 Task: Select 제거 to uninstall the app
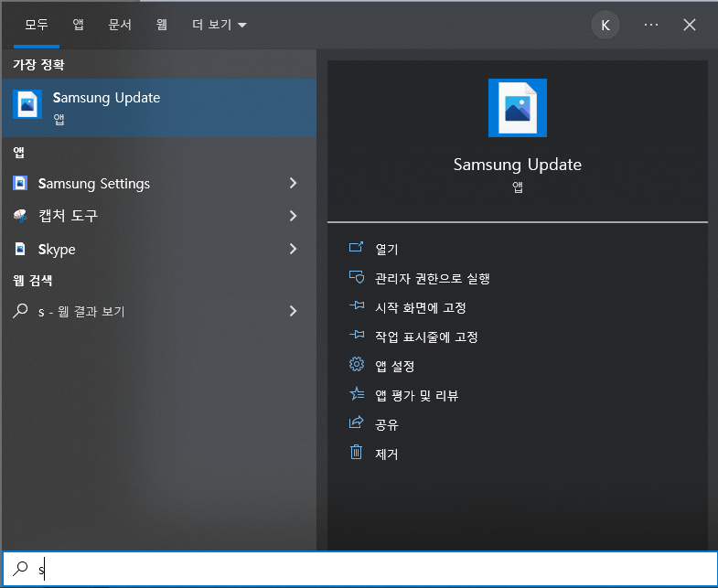(x=387, y=454)
